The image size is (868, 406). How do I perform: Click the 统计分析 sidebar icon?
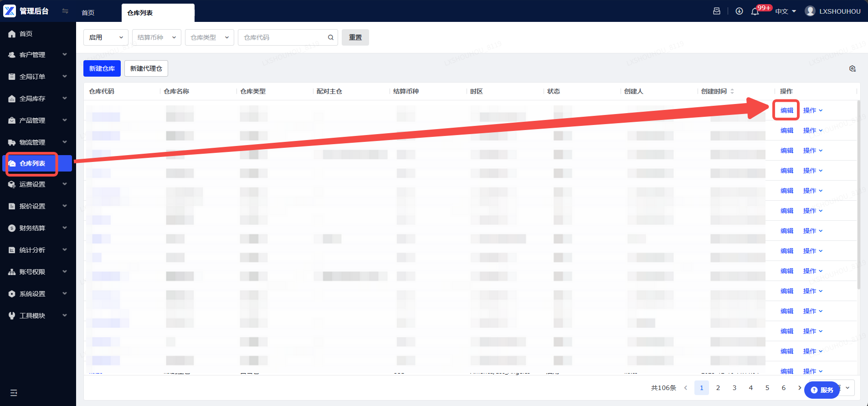click(12, 250)
